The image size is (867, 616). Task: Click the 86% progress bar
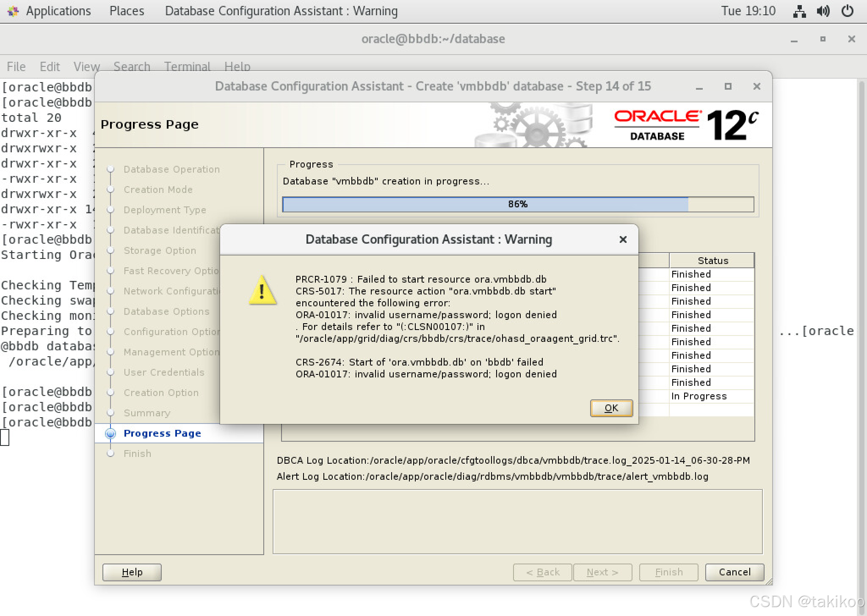click(x=517, y=204)
